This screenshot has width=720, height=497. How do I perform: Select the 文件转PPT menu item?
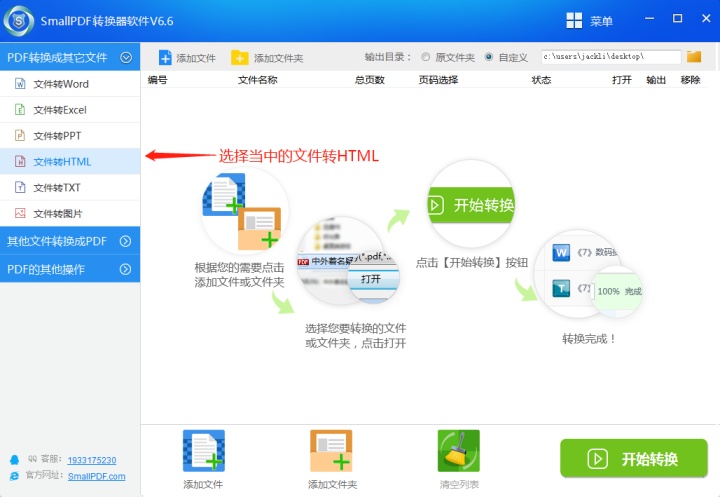pos(70,136)
